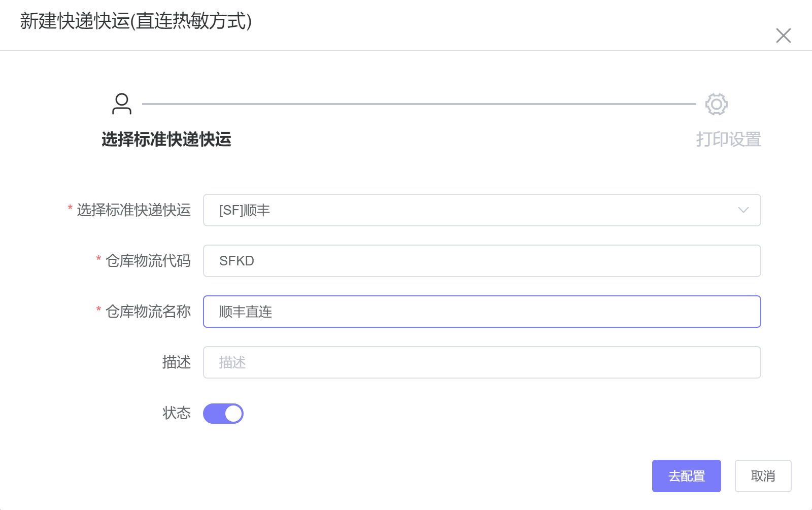The image size is (812, 510).
Task: Go to the 打印设置 step label
Action: point(728,139)
